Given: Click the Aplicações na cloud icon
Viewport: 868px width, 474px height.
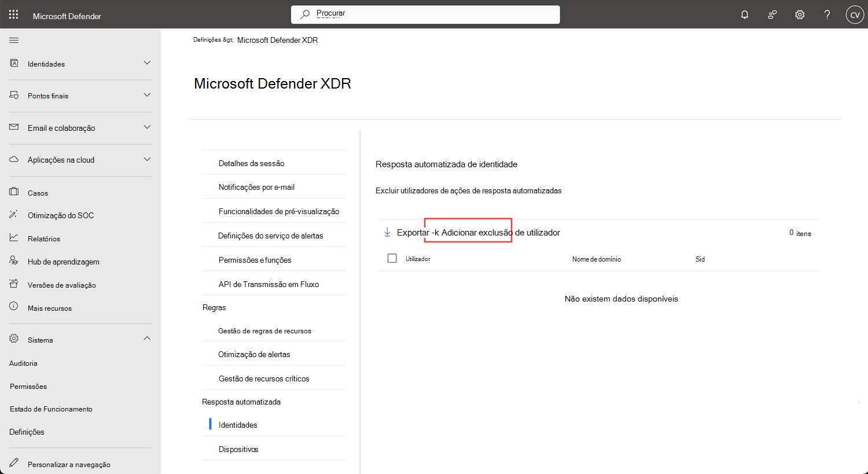Looking at the screenshot, I should tap(14, 159).
